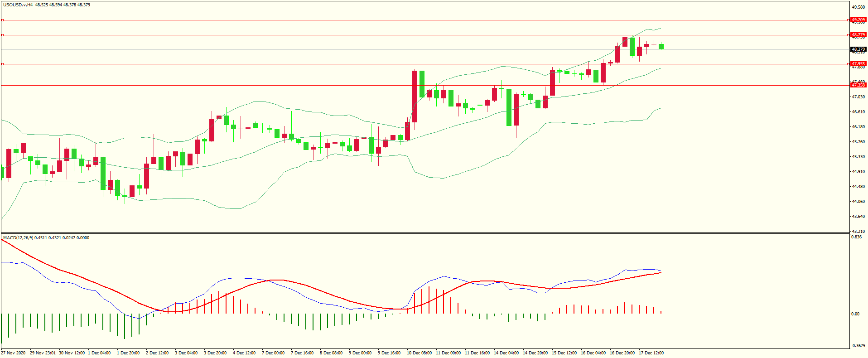Select left anchor handle of 47.955 line
868x358 pixels.
pyautogui.click(x=2, y=64)
